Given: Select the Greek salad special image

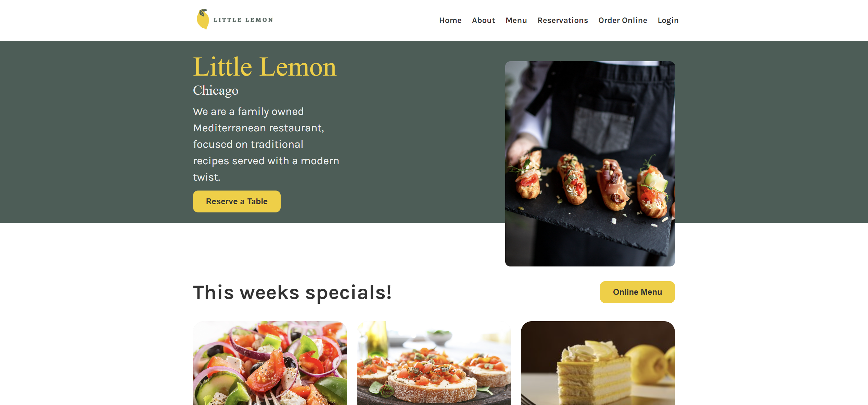Looking at the screenshot, I should [x=270, y=363].
